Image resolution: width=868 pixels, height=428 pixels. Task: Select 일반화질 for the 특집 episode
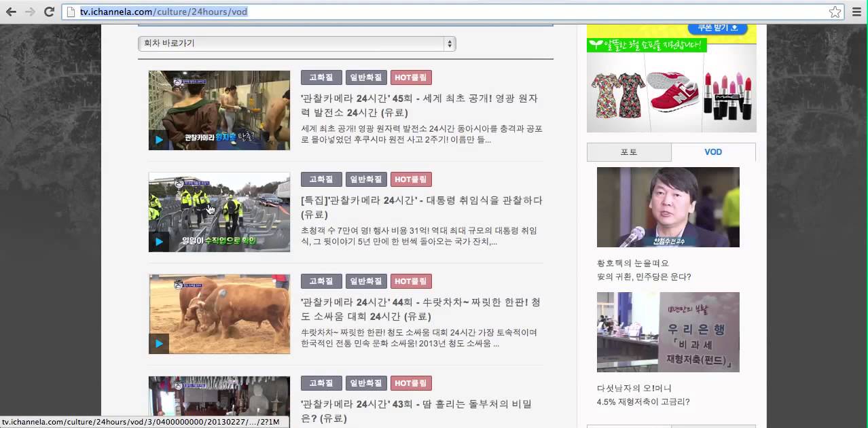366,179
